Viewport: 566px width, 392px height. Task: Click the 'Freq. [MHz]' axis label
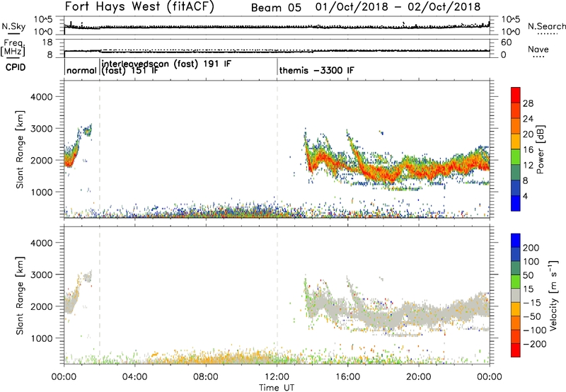pos(13,47)
